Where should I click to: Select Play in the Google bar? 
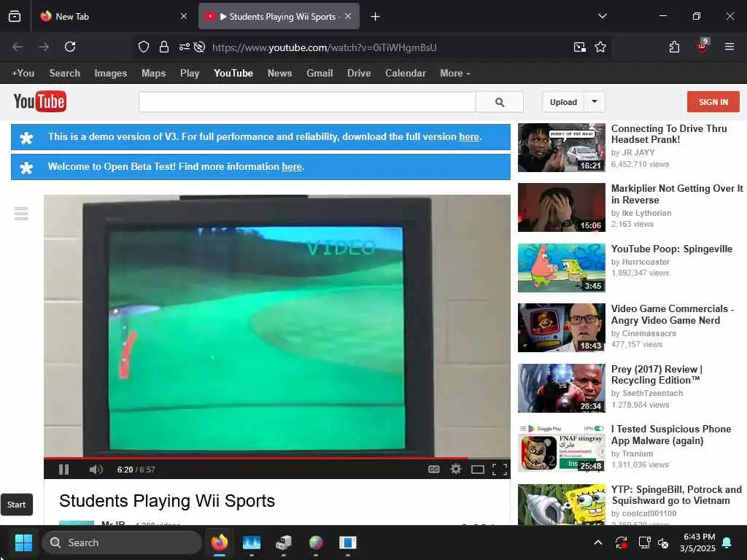click(190, 74)
